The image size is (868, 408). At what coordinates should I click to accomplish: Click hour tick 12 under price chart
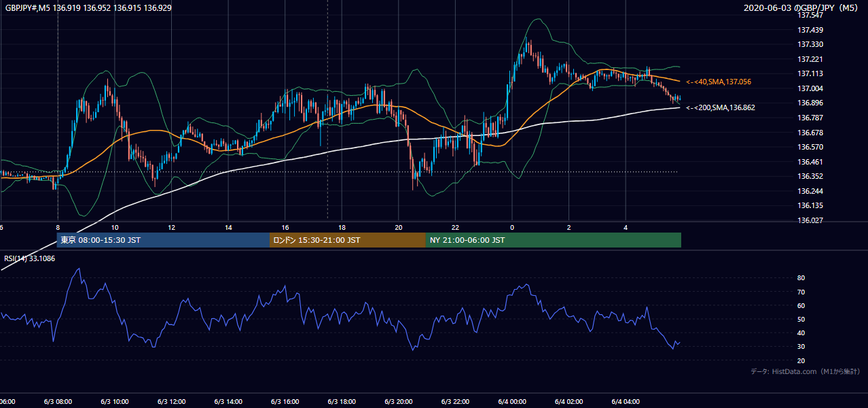172,228
